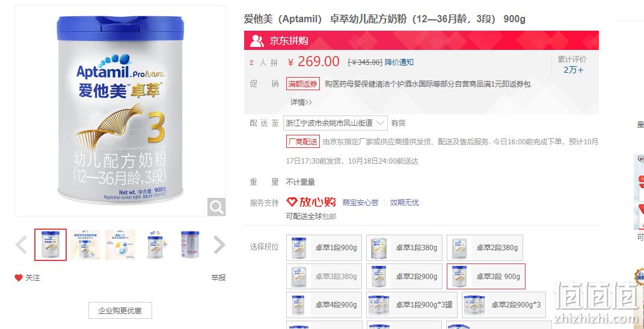
Task: Open the 效期无忧 service link
Action: coord(404,203)
